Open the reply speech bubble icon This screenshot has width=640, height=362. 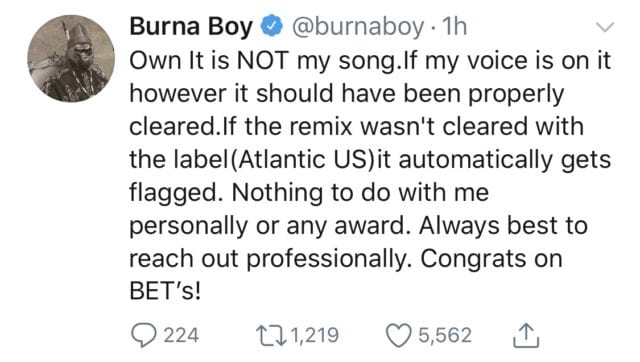click(x=143, y=335)
